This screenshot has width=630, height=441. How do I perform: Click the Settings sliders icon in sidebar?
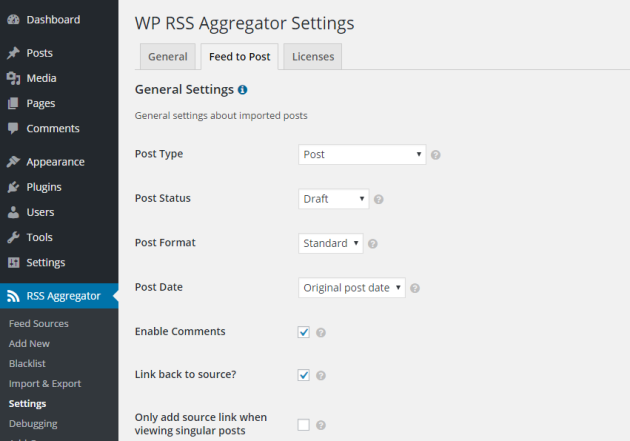pos(13,262)
